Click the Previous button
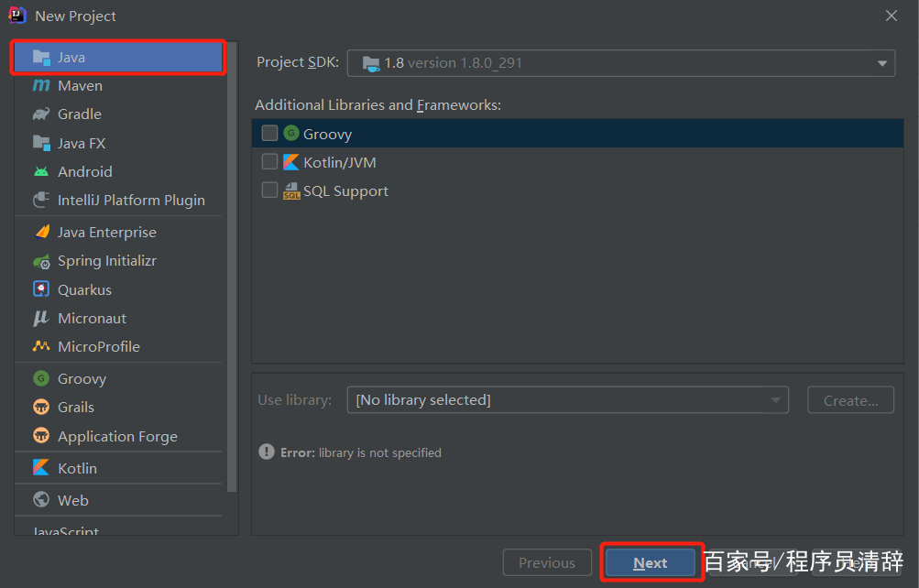The height and width of the screenshot is (588, 919). (547, 563)
